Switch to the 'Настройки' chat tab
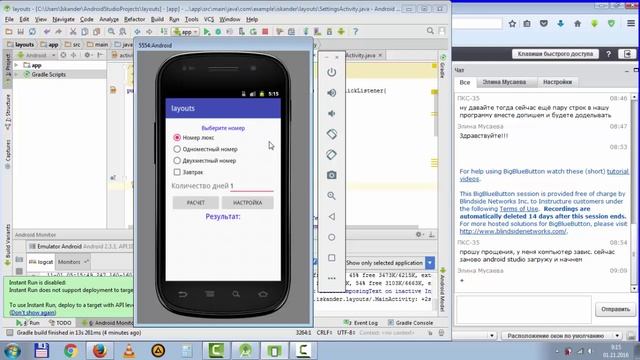The image size is (640, 360). click(x=557, y=82)
